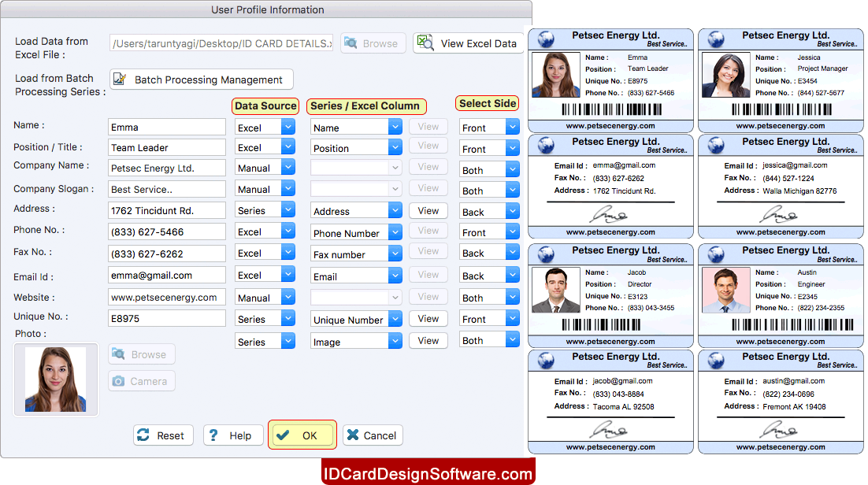Click the signature on Austin's back card

(779, 429)
